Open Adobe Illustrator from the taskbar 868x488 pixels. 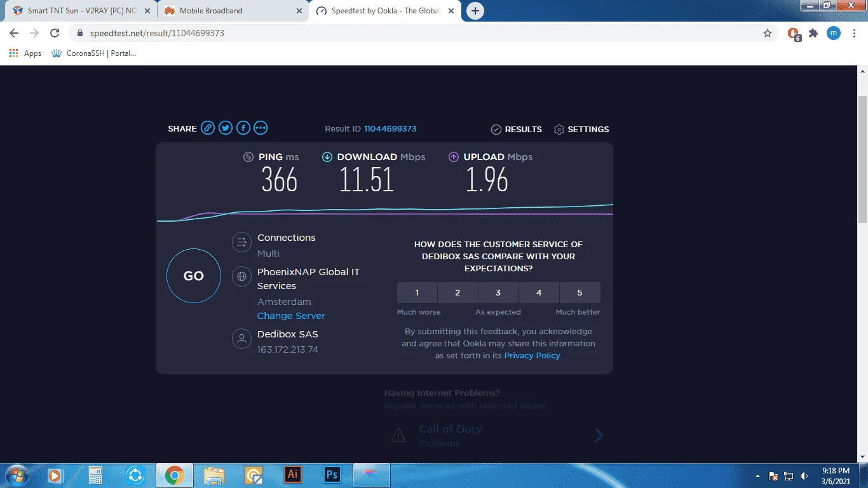tap(293, 475)
